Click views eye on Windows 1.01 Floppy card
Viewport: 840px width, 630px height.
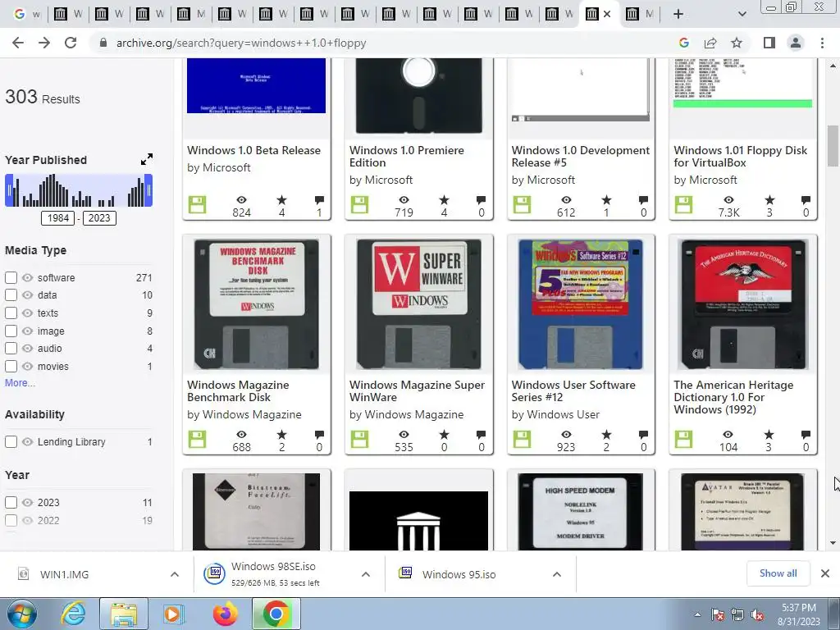(x=728, y=200)
